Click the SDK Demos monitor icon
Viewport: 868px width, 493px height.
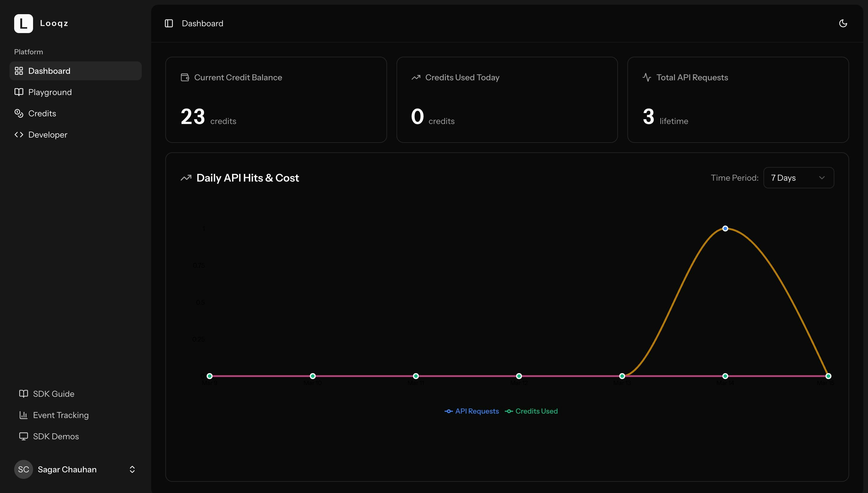(23, 436)
